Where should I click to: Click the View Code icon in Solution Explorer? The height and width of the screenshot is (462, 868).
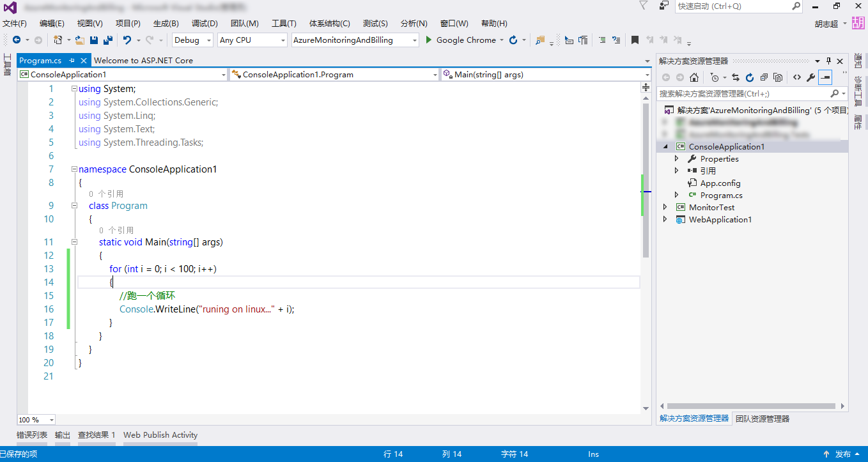[797, 77]
